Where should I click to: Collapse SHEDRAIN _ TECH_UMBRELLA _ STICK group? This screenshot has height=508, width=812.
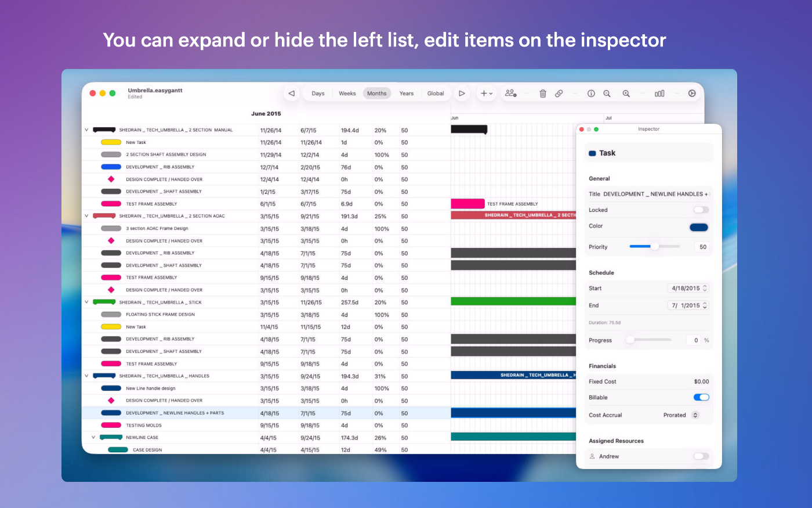86,302
